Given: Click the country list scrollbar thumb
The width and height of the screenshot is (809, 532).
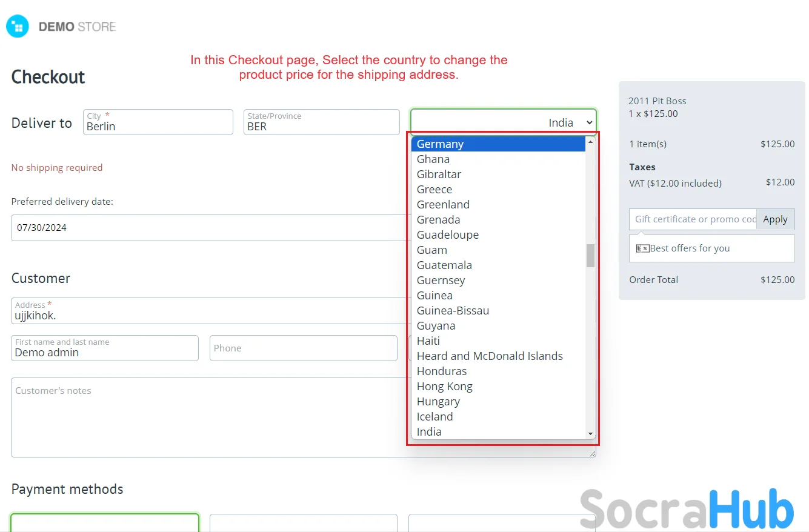Looking at the screenshot, I should click(x=590, y=256).
